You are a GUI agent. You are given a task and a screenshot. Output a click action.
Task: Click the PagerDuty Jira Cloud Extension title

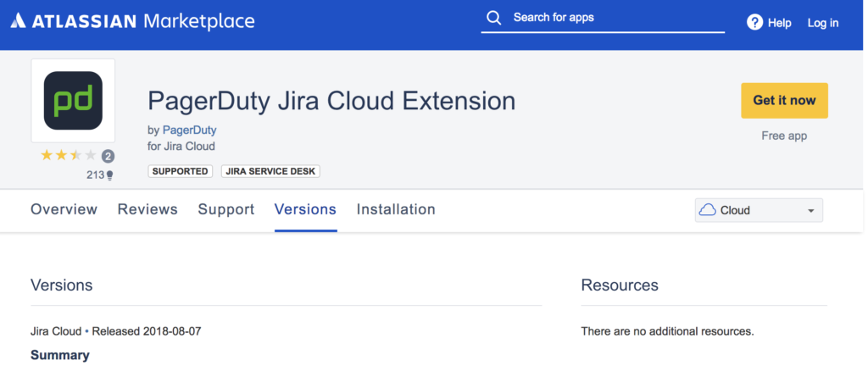click(x=331, y=101)
